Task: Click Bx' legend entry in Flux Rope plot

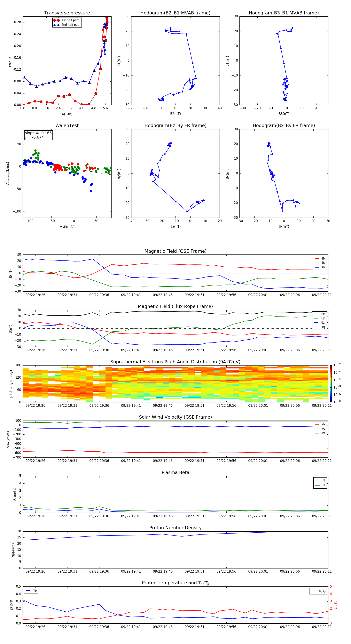Action: 320,314
